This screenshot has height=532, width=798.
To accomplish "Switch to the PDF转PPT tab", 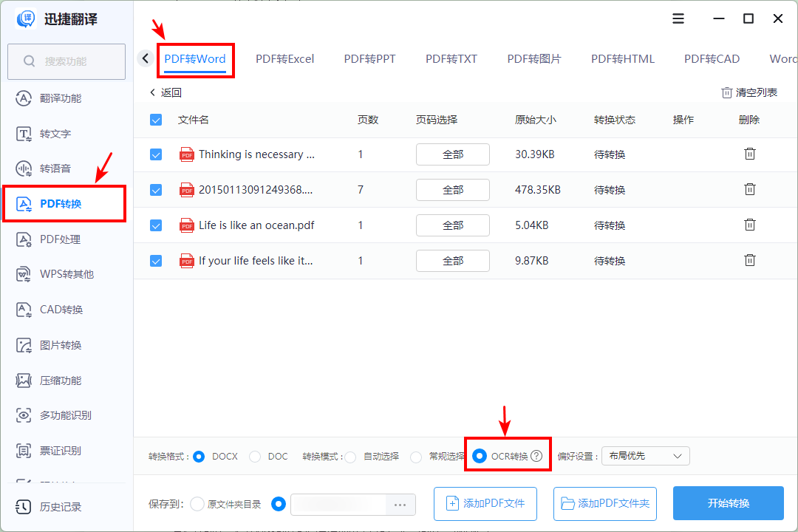I will pos(369,59).
